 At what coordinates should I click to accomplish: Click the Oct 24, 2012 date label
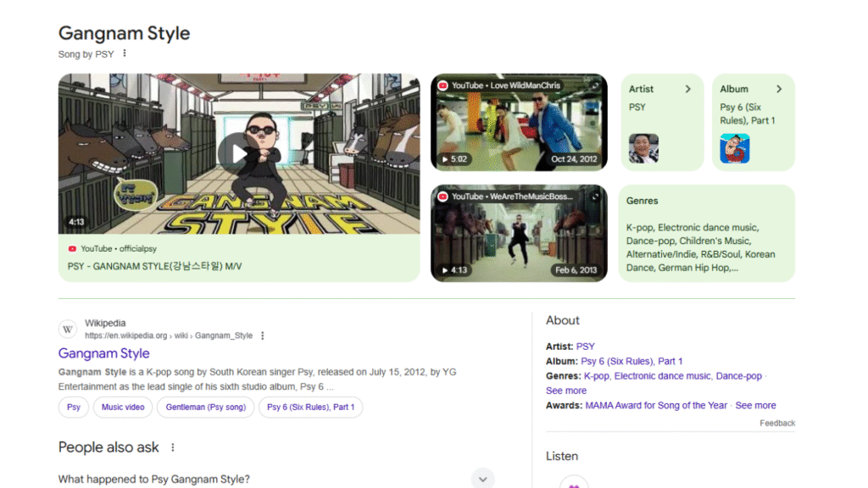click(574, 159)
